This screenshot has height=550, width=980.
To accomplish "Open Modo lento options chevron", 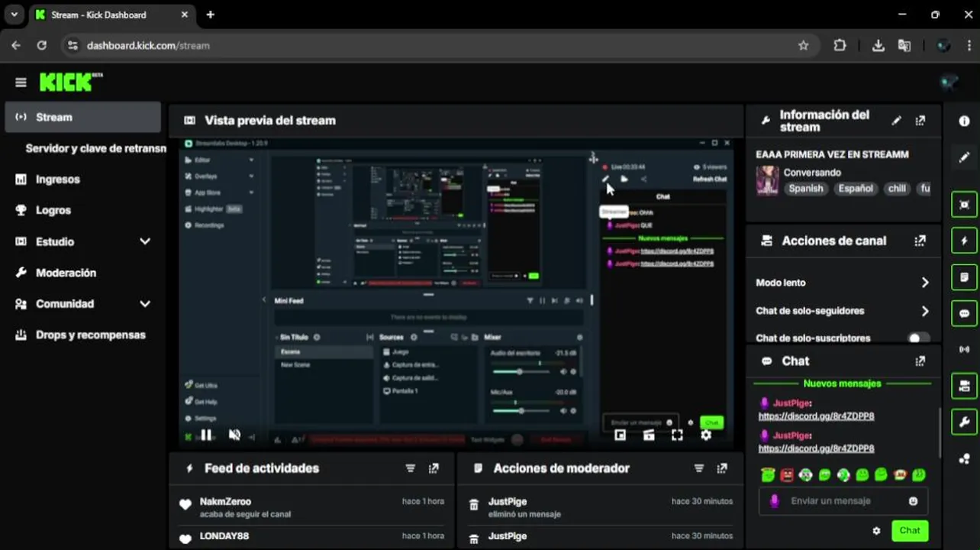I will pyautogui.click(x=924, y=283).
